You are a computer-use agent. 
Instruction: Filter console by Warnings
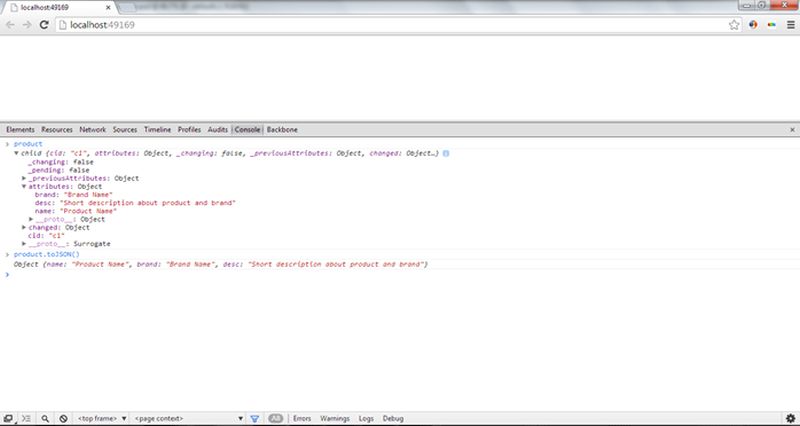[335, 418]
